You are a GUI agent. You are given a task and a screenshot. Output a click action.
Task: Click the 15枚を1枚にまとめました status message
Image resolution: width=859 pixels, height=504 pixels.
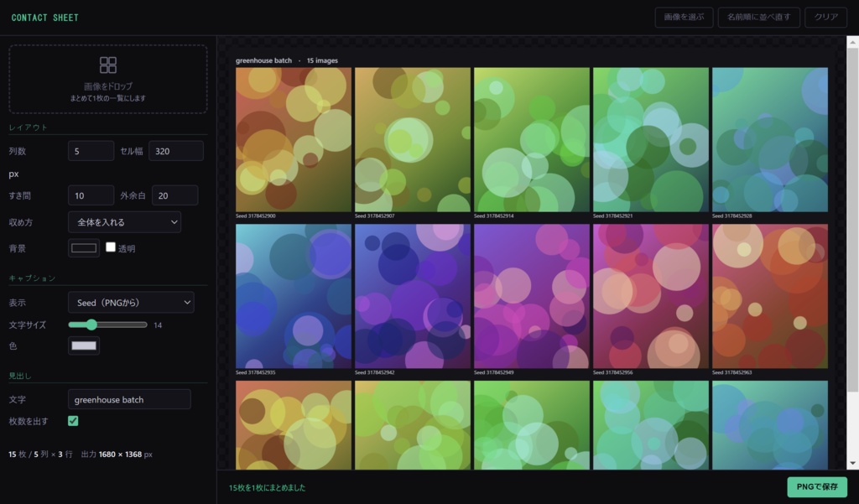[x=268, y=487]
